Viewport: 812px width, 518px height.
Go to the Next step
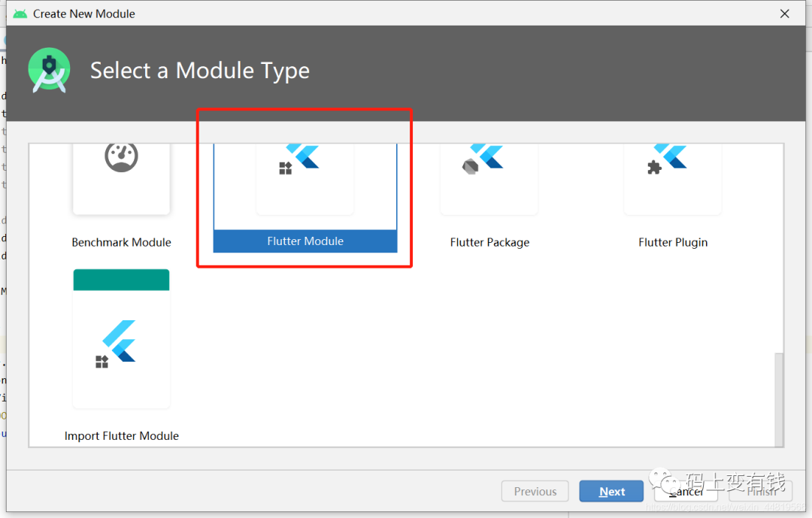coord(611,491)
